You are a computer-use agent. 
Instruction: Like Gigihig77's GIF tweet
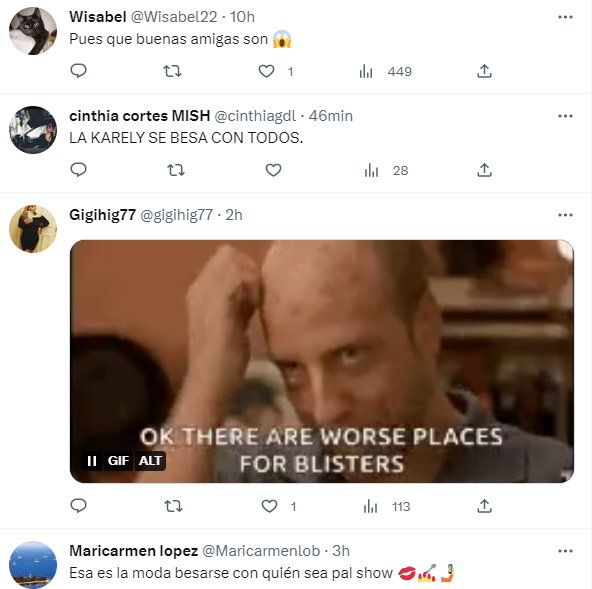tap(269, 506)
